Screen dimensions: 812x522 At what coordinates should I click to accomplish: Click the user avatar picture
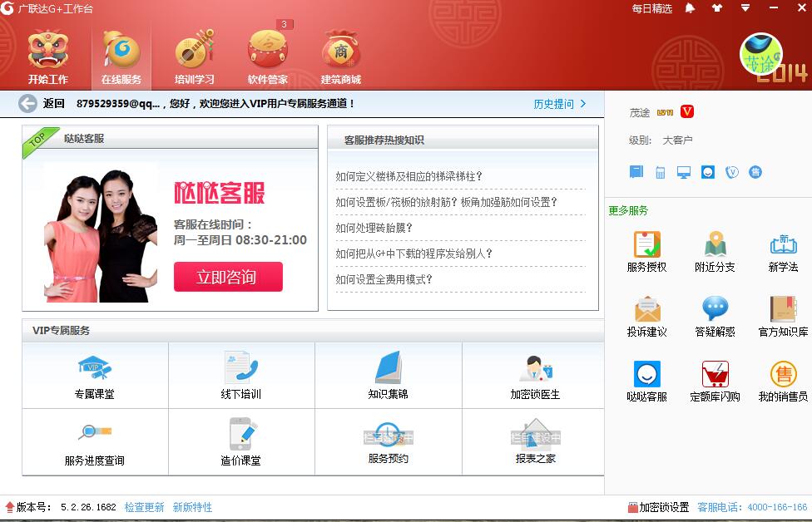pyautogui.click(x=760, y=54)
